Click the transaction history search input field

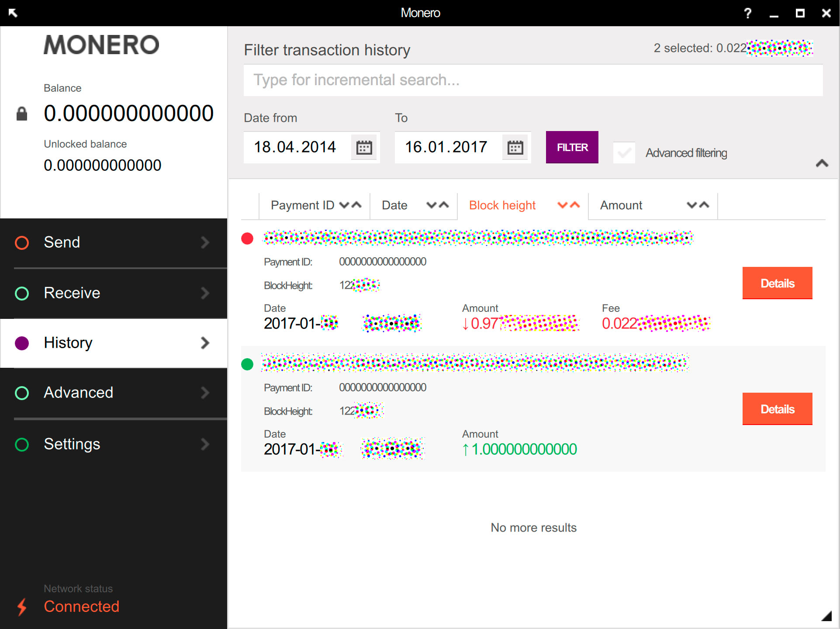[x=533, y=80]
